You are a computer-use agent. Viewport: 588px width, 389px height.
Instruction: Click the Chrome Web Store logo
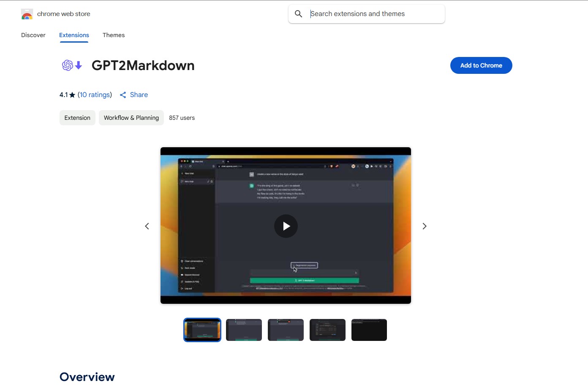[x=27, y=14]
